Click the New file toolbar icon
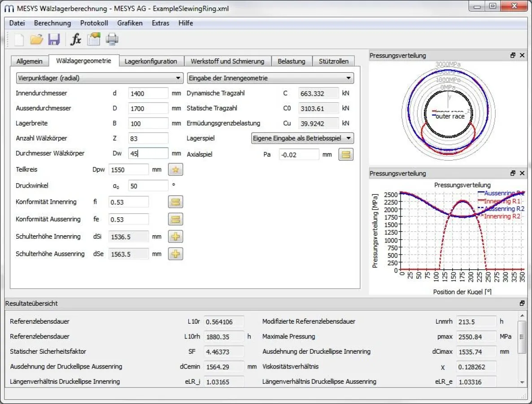 tap(19, 40)
